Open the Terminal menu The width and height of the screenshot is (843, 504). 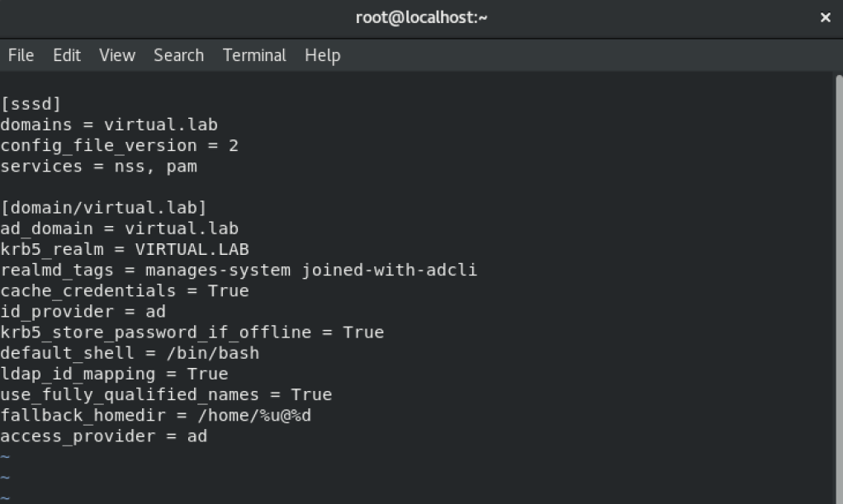tap(253, 55)
